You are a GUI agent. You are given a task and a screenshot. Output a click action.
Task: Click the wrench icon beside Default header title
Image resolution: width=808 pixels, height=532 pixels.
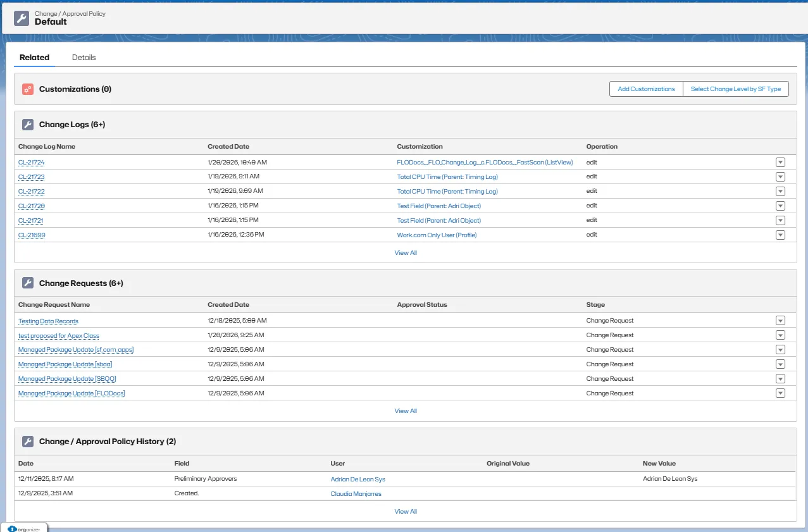pyautogui.click(x=21, y=18)
